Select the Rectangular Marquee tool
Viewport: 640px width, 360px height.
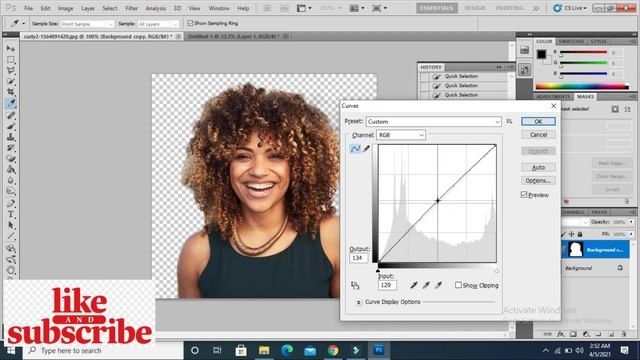click(11, 60)
